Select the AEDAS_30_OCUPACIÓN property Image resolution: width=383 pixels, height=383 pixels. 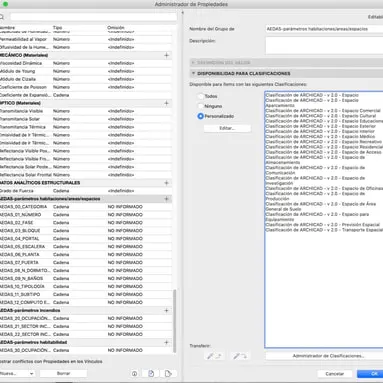(x=86, y=351)
